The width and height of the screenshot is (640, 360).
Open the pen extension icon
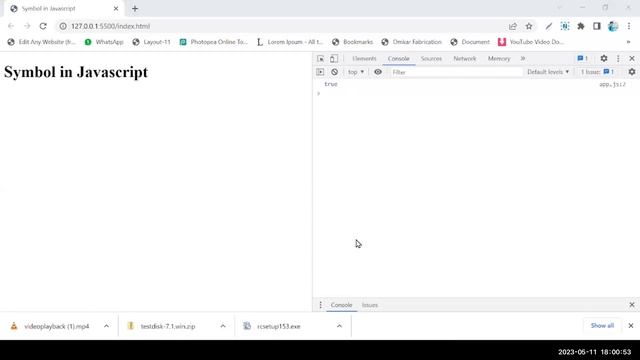[x=549, y=26]
